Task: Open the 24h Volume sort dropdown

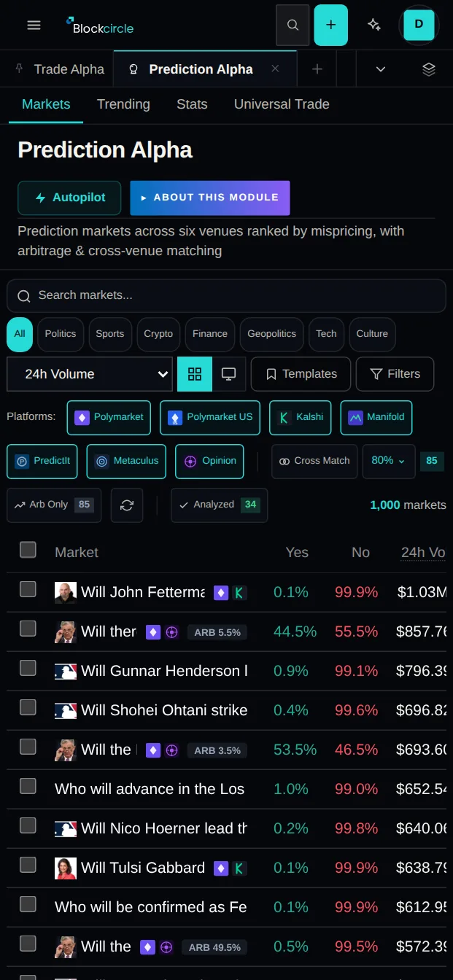Action: tap(90, 374)
